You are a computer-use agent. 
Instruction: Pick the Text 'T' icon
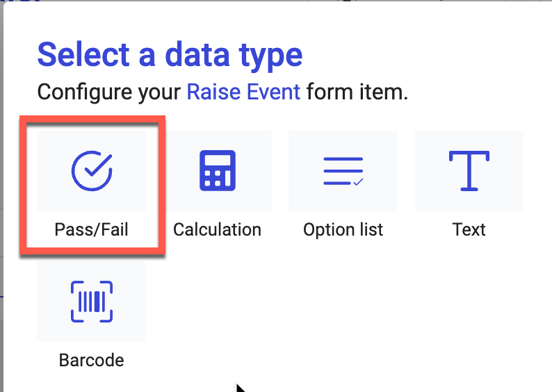click(x=469, y=171)
